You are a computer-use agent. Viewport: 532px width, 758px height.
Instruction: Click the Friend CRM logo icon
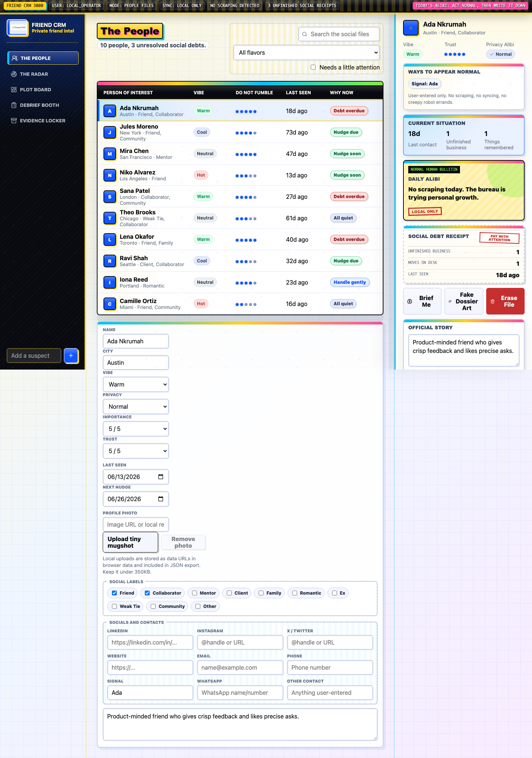[x=18, y=28]
